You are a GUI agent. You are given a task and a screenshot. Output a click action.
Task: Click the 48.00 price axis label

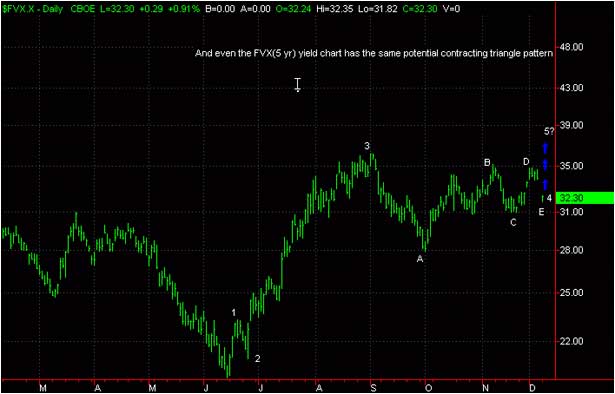point(571,47)
